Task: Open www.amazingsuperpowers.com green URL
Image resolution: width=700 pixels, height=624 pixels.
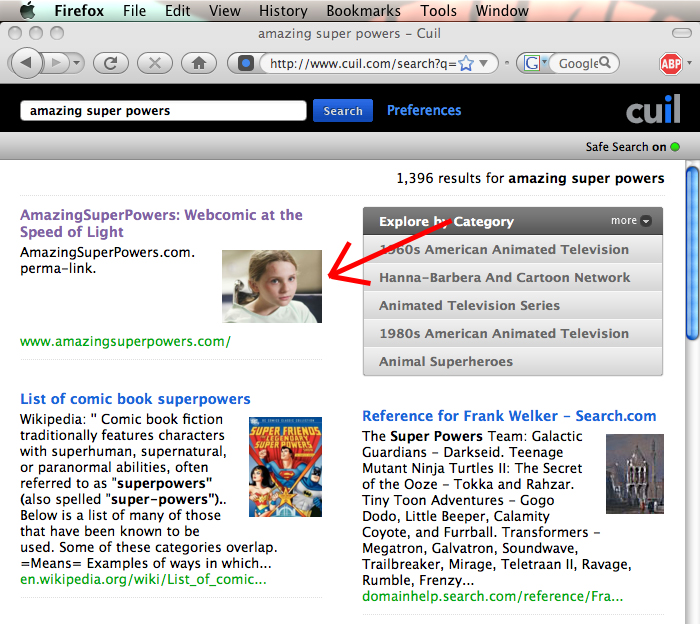Action: pos(125,341)
